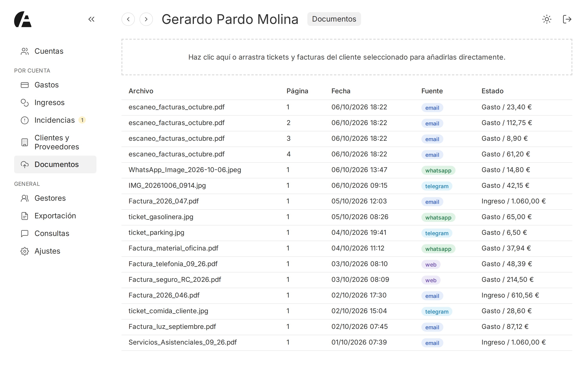Click web tag on Factura_telefonia_09_26.pdf row
588x392 pixels.
pos(431,264)
